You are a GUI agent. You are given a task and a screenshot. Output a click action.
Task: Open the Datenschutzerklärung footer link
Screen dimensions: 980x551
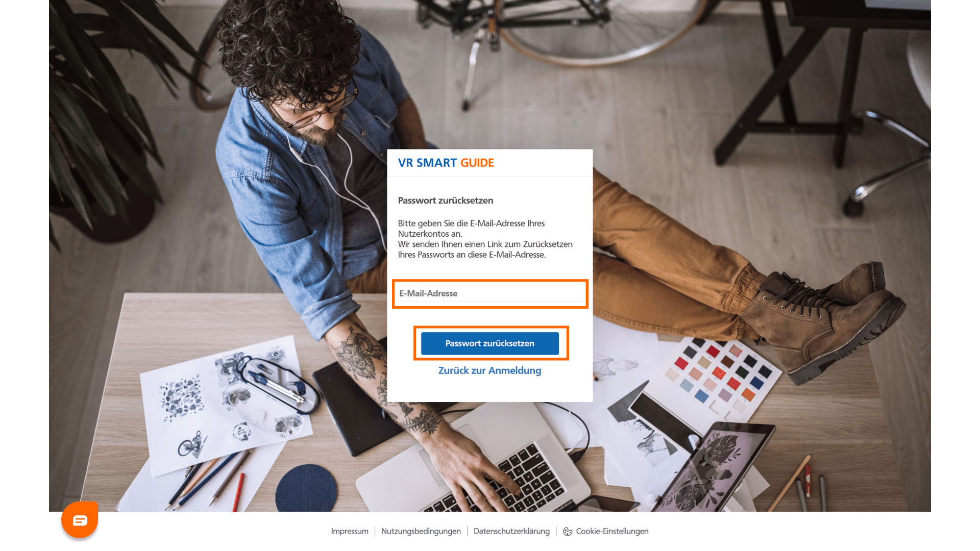511,531
